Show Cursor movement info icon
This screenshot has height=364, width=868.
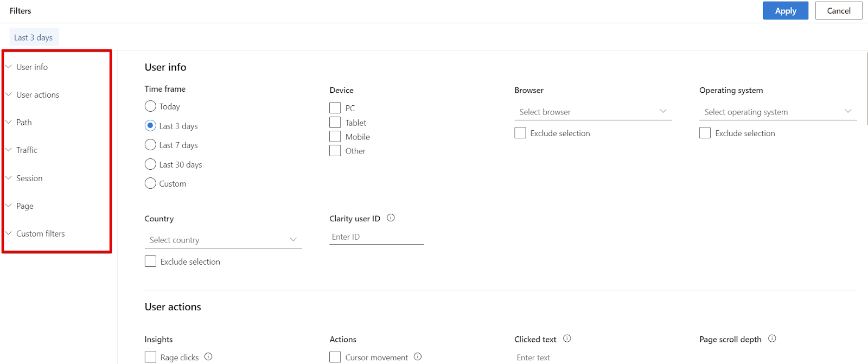click(418, 357)
